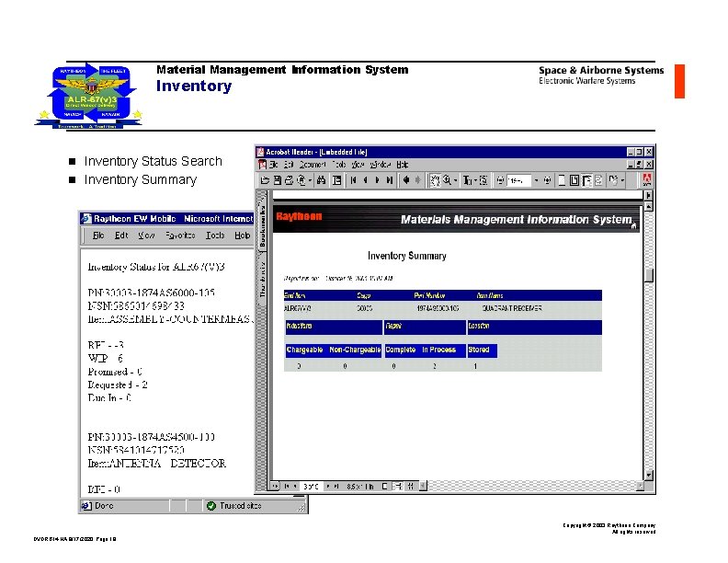Click the Go to Next View arrow in Acrobat
The height and width of the screenshot is (563, 728).
coord(417,180)
